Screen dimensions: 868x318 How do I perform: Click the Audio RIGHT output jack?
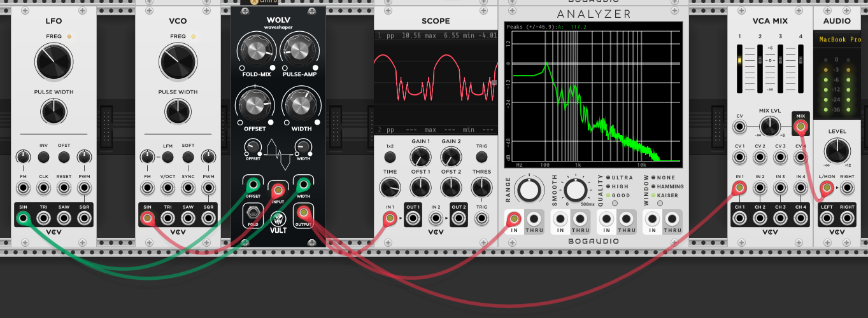847,218
